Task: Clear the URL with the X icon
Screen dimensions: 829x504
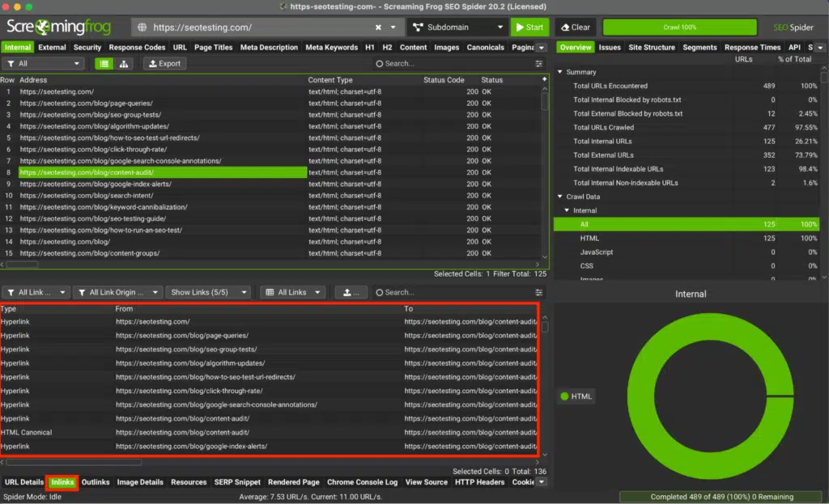Action: pos(378,27)
